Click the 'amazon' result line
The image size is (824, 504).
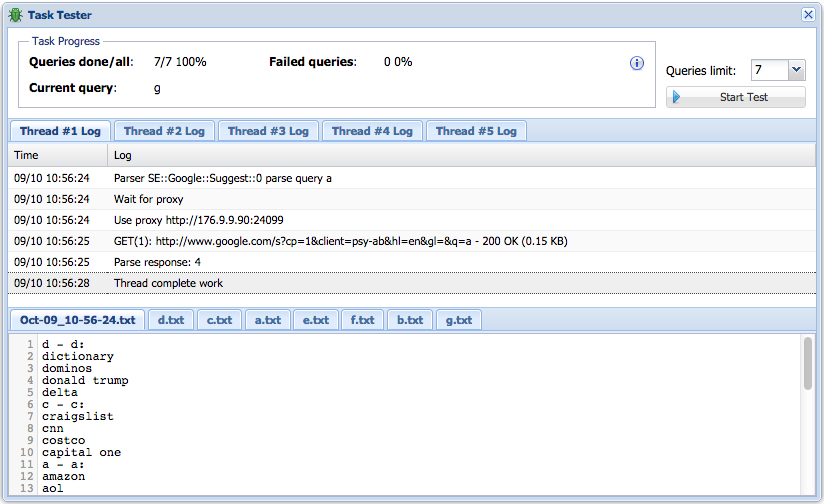coord(64,477)
